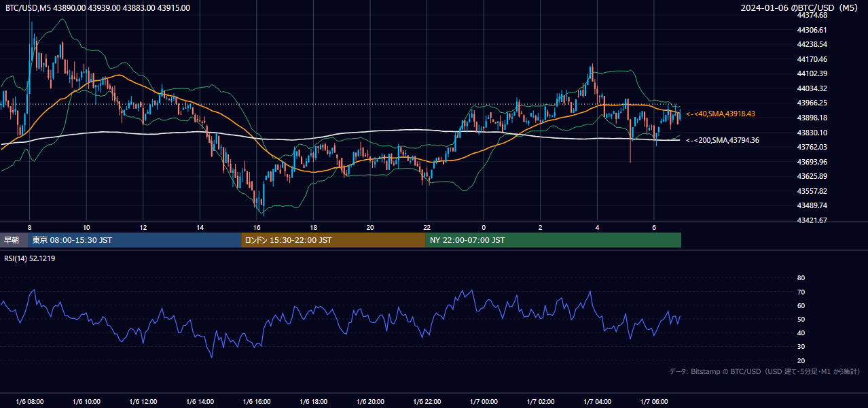Click the hour 6 tick under the price chart
Screen dimensions: 868x408
(654, 227)
